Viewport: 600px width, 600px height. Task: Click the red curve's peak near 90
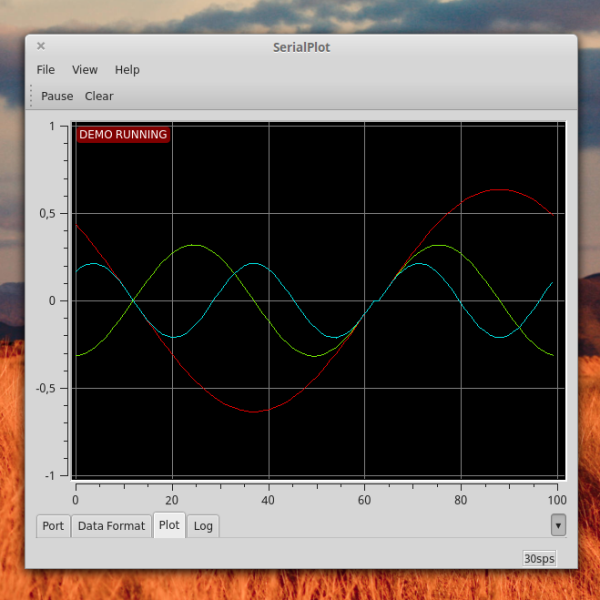pyautogui.click(x=499, y=189)
